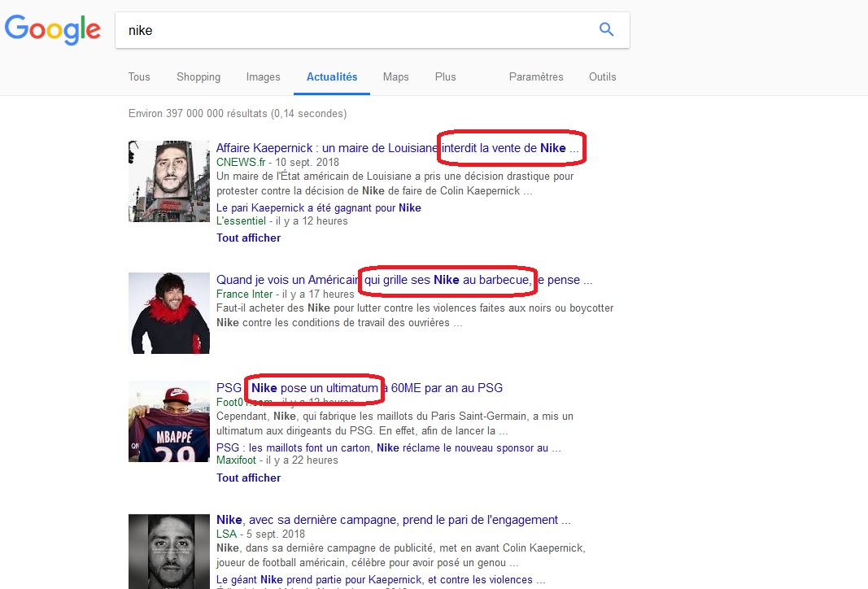The height and width of the screenshot is (589, 868).
Task: Open the Outils options
Action: point(602,77)
